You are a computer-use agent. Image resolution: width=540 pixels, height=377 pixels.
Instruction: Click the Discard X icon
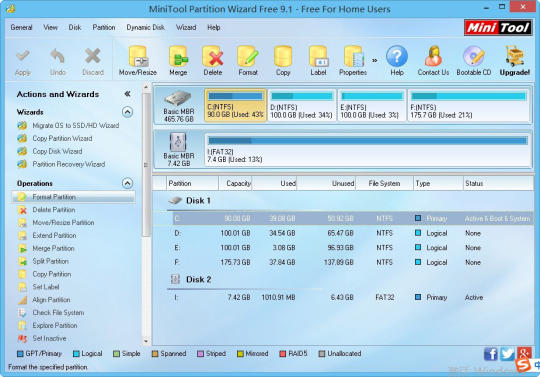tap(93, 56)
